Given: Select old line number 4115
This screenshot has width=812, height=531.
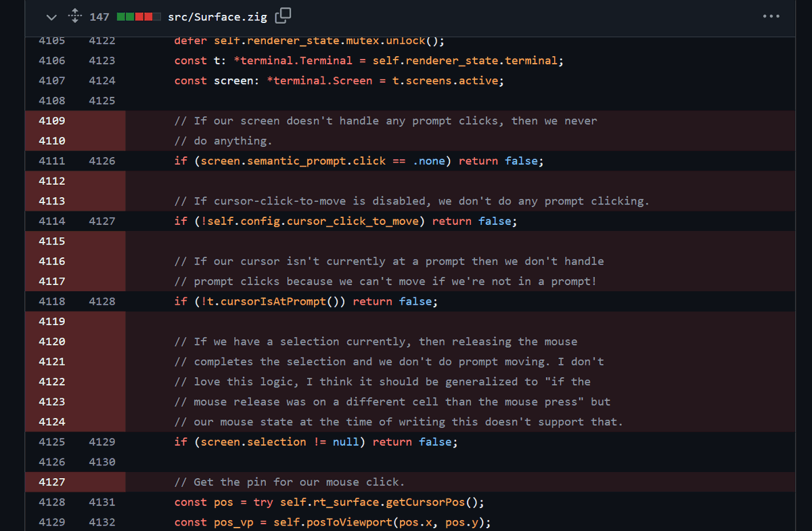Looking at the screenshot, I should (52, 241).
